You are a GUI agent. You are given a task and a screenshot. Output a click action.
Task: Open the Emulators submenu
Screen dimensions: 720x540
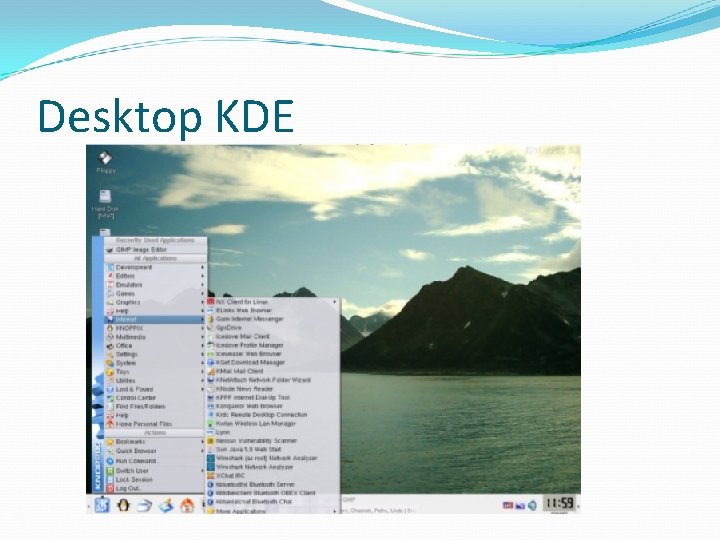tap(156, 284)
